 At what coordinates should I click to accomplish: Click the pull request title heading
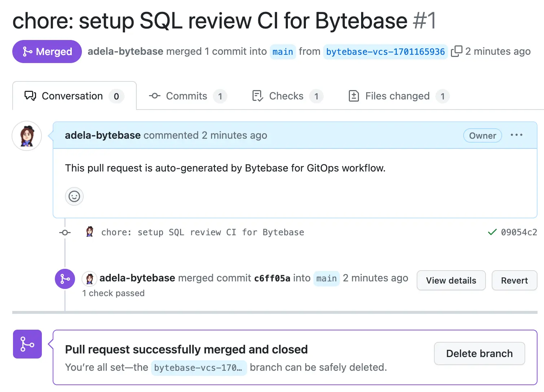coord(224,21)
